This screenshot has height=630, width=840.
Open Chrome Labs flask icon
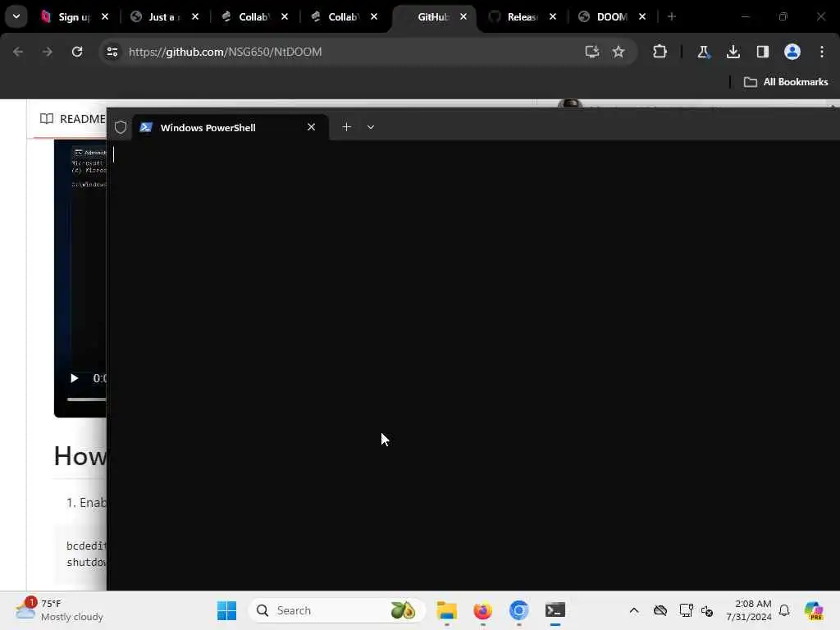703,52
